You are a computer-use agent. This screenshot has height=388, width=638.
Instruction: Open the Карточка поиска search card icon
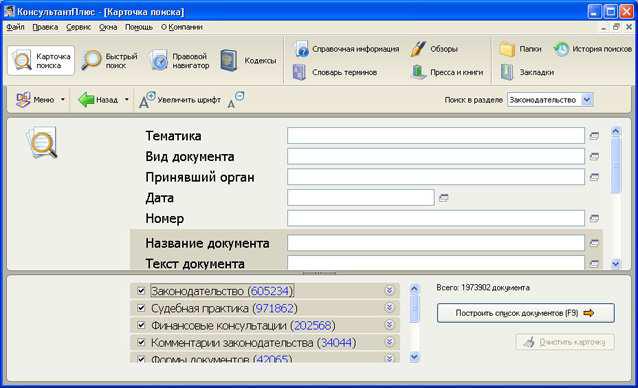(41, 61)
